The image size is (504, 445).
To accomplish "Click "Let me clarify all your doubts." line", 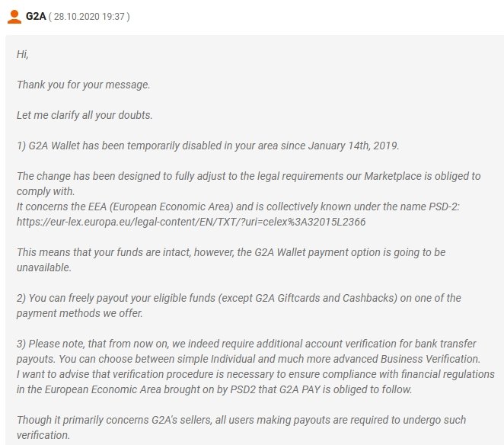I will pos(85,115).
